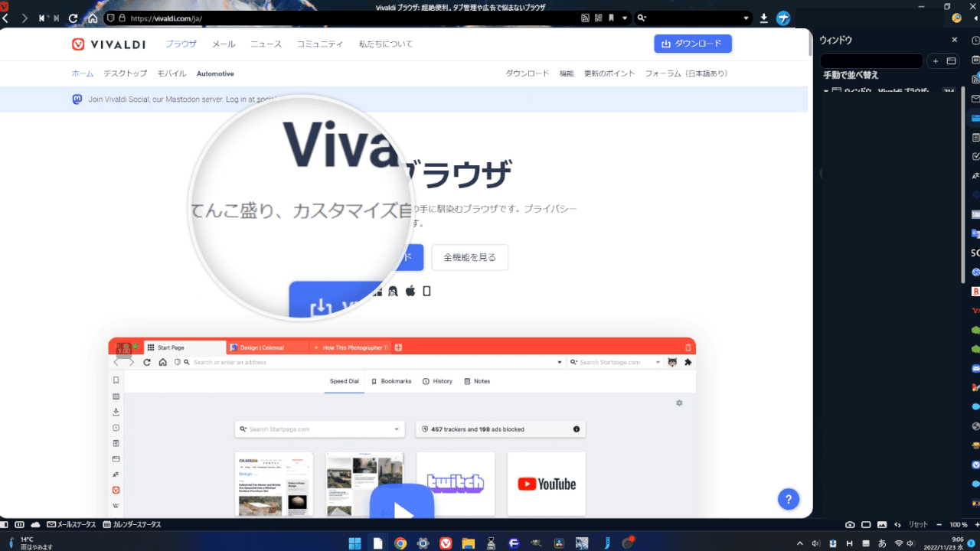The height and width of the screenshot is (551, 980).
Task: Click the Vivaldi logo on page
Action: coord(109,44)
